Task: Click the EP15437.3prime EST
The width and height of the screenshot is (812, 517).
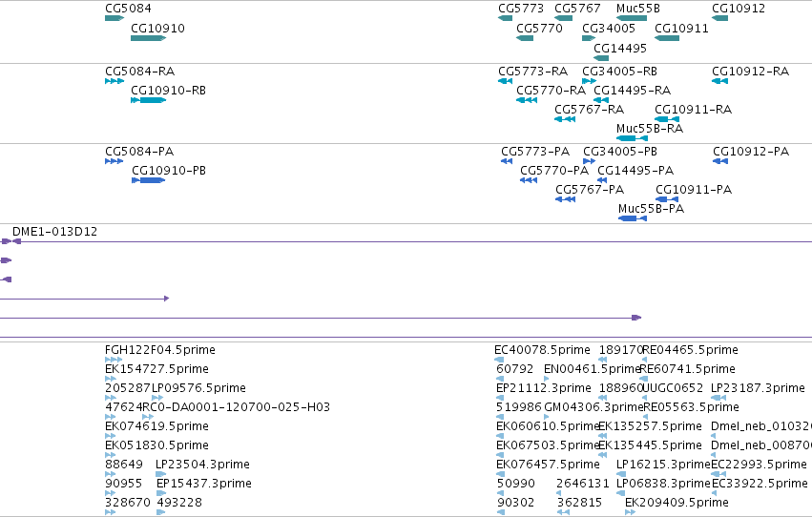Action: (161, 493)
